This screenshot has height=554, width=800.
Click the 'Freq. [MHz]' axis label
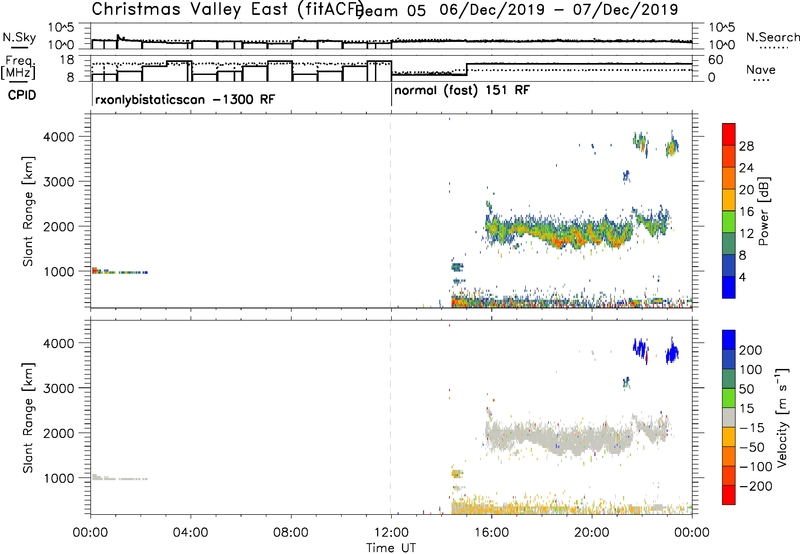click(x=19, y=68)
